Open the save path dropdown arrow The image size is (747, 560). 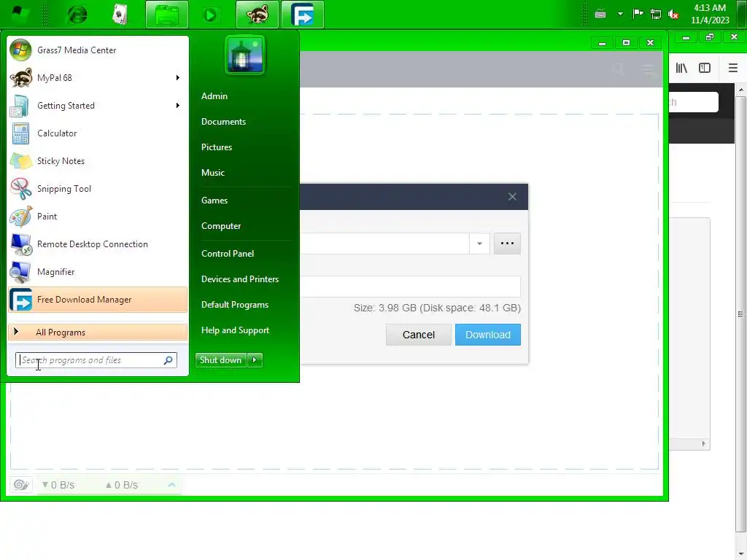click(x=479, y=244)
